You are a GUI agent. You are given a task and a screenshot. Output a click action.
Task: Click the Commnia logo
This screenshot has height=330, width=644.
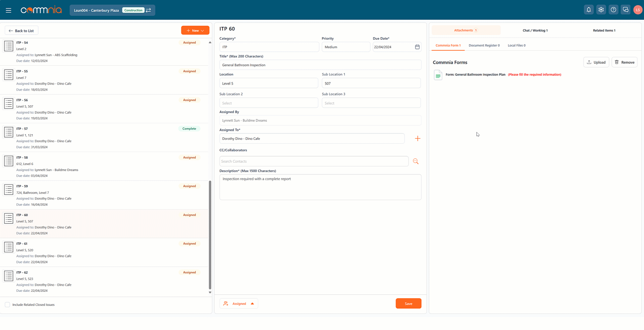41,10
